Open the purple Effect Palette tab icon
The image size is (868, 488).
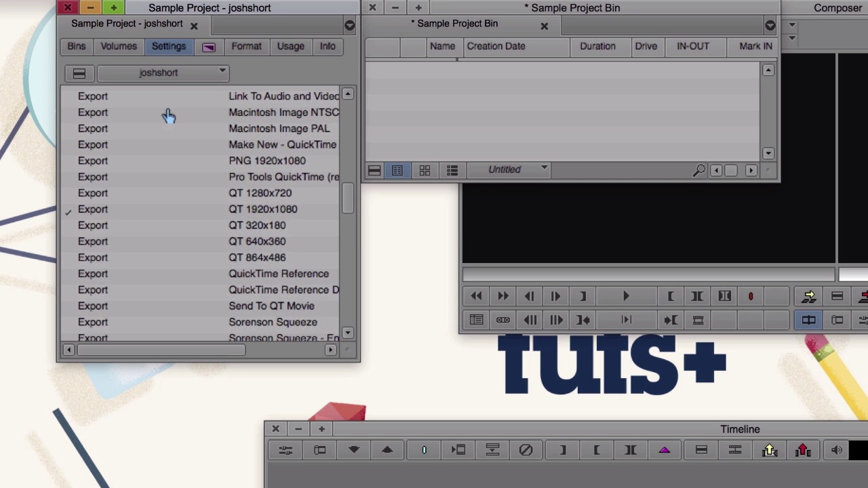click(208, 47)
